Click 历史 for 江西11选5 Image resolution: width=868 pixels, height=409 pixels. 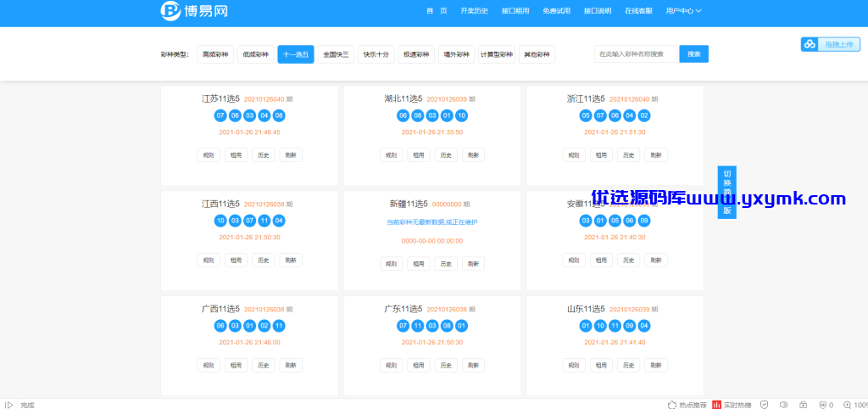pyautogui.click(x=263, y=260)
